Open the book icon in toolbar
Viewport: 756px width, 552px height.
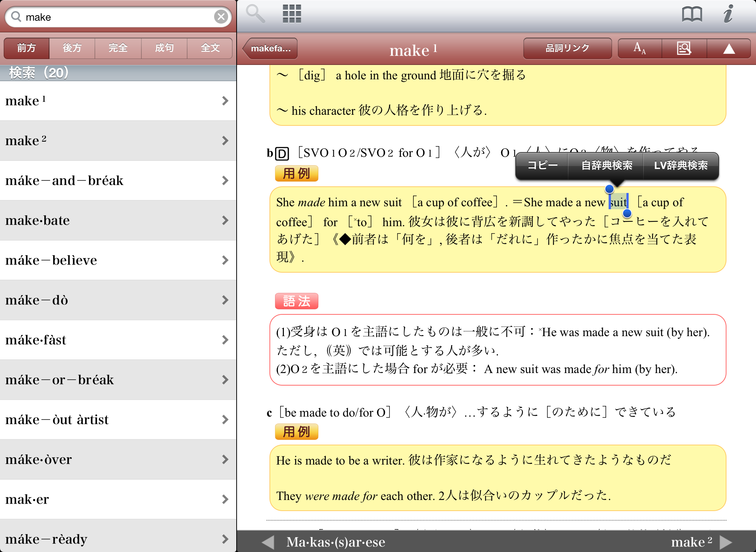pos(692,14)
